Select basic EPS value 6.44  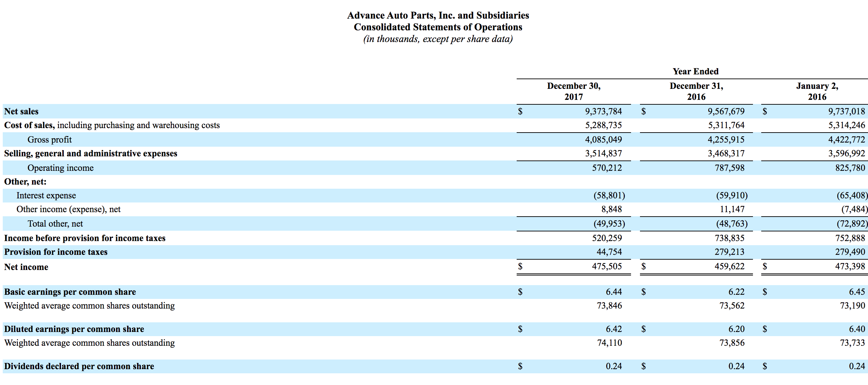tap(614, 292)
